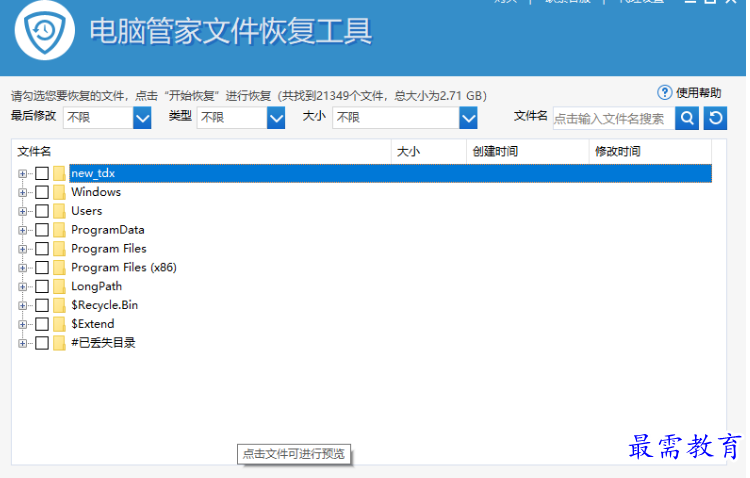
Task: Click the search magnifier icon button
Action: [x=687, y=118]
